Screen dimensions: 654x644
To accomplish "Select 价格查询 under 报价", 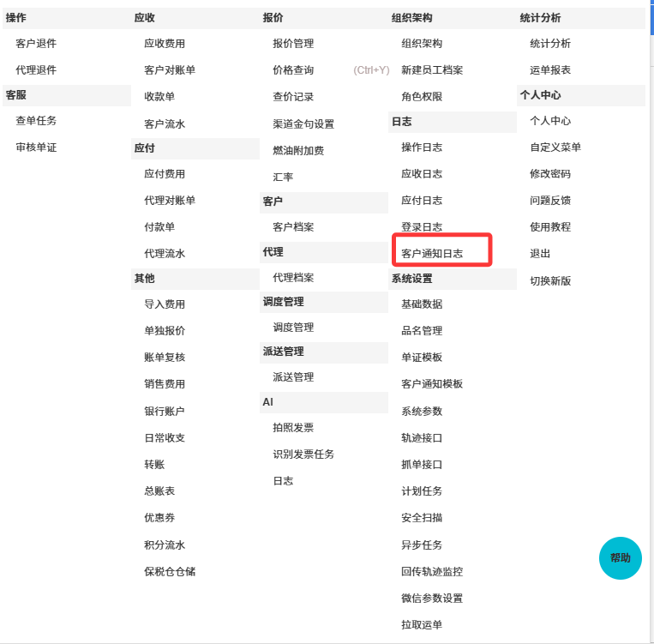I will 293,70.
